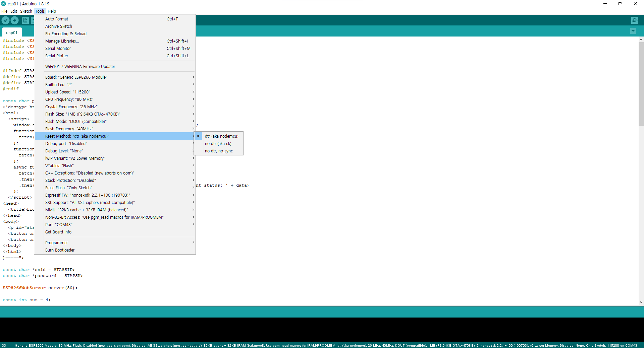This screenshot has height=348, width=644.
Task: Expand the Builtin Led submenu
Action: (115, 85)
